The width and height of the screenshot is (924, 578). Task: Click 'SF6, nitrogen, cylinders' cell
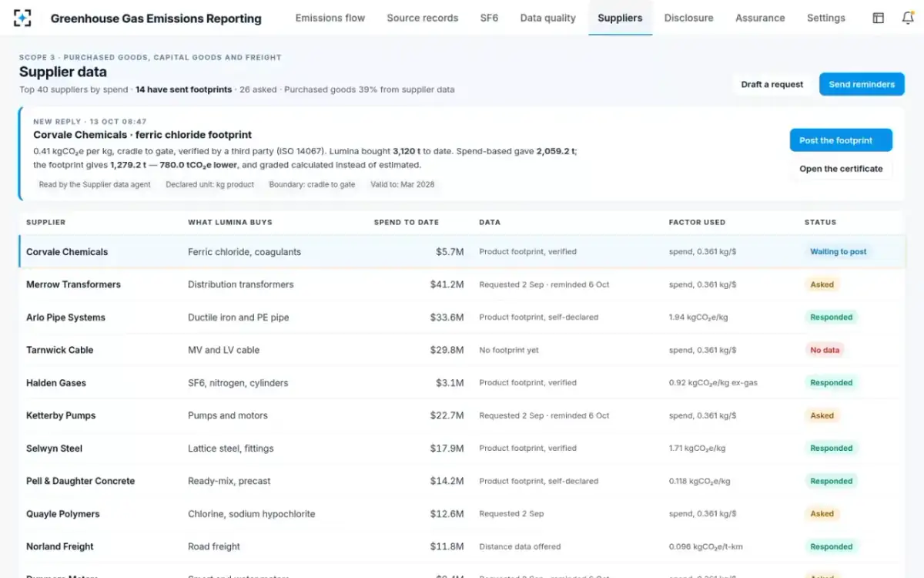pos(238,383)
